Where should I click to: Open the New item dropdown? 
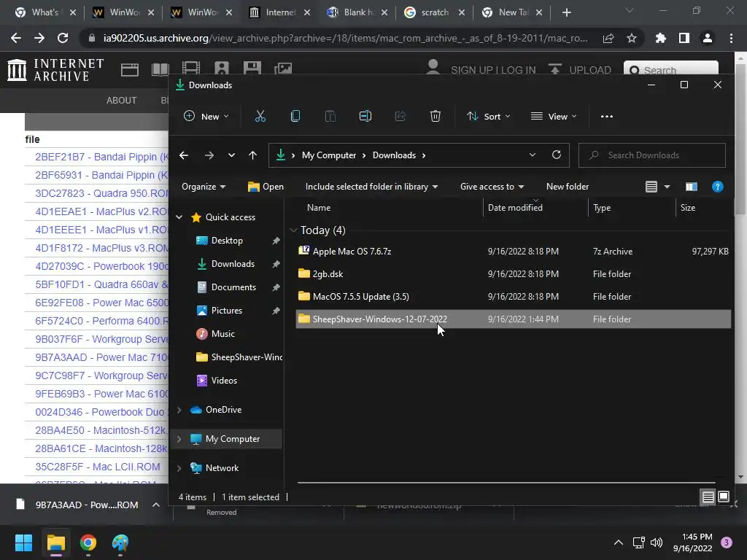pos(206,116)
